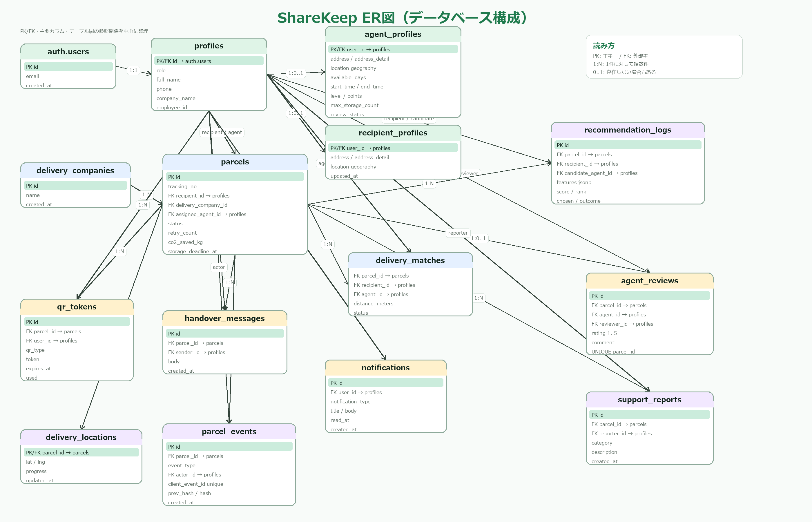Image resolution: width=812 pixels, height=522 pixels.
Task: Select the profiles table header
Action: click(209, 46)
